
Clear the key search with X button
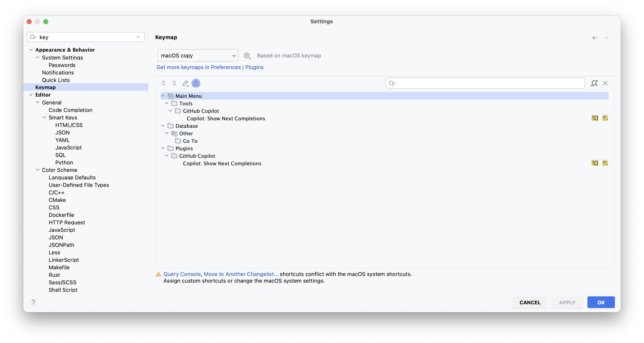click(138, 37)
